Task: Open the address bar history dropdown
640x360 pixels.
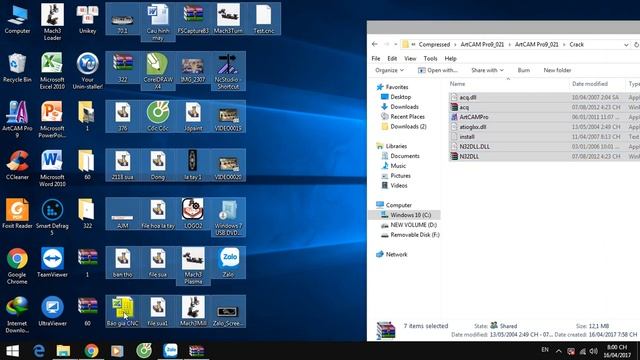Action: click(626, 44)
